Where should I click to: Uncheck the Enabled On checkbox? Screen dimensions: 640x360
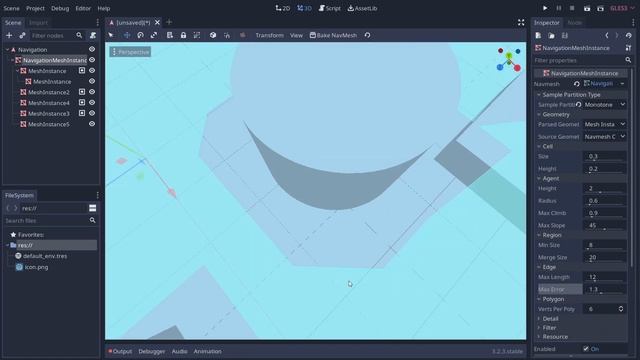tap(586, 349)
